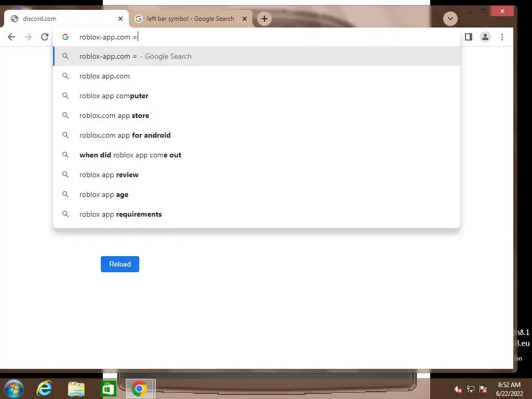Image resolution: width=532 pixels, height=399 pixels.
Task: Click the Chrome icon on the taskbar
Action: [x=139, y=389]
